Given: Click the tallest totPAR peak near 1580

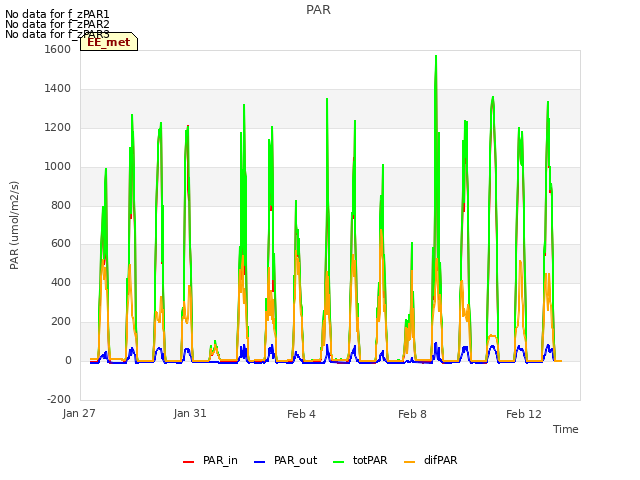Looking at the screenshot, I should (x=436, y=56).
